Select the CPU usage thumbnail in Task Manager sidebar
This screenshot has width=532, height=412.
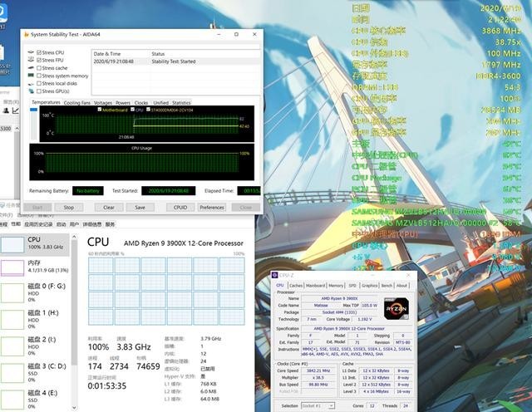point(13,245)
